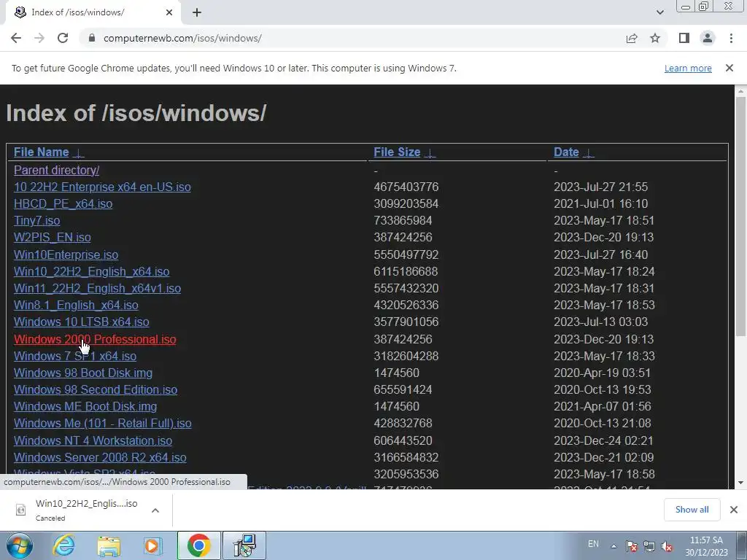Sort by File Size column
The width and height of the screenshot is (747, 560).
coord(397,152)
